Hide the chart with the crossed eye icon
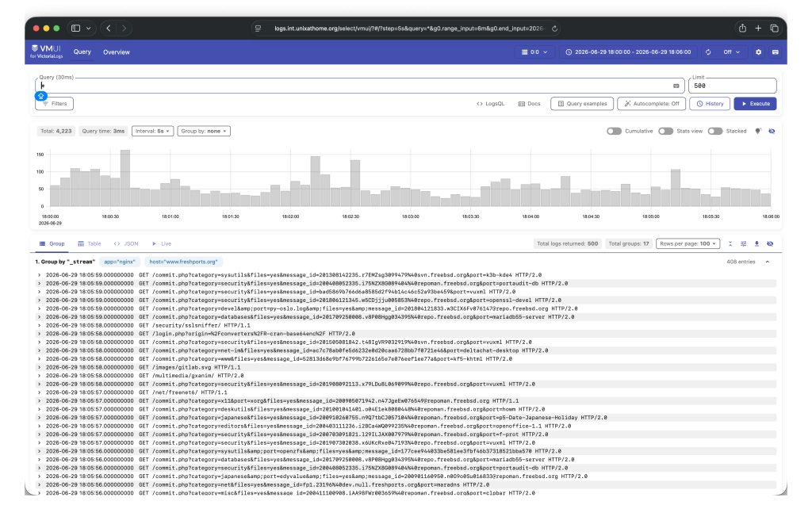This screenshot has width=812, height=528. tap(772, 131)
